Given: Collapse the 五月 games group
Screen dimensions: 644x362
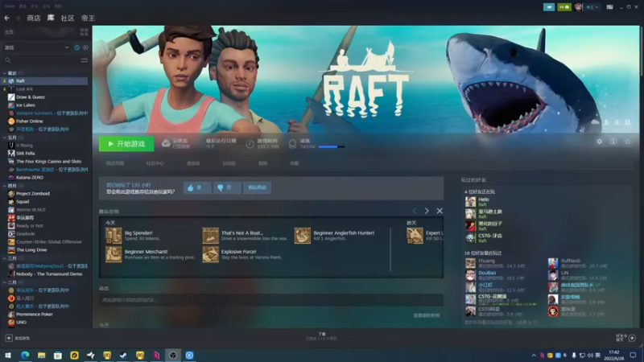Looking at the screenshot, I should coord(5,138).
